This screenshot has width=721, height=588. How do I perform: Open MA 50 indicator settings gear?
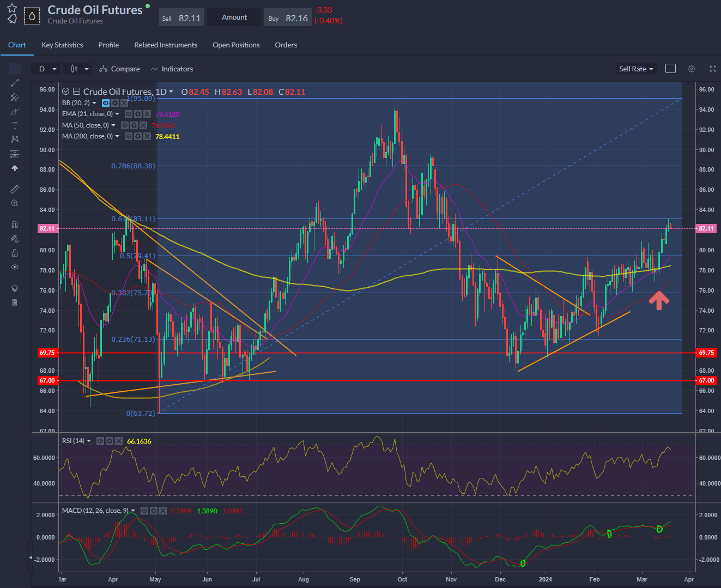click(134, 125)
